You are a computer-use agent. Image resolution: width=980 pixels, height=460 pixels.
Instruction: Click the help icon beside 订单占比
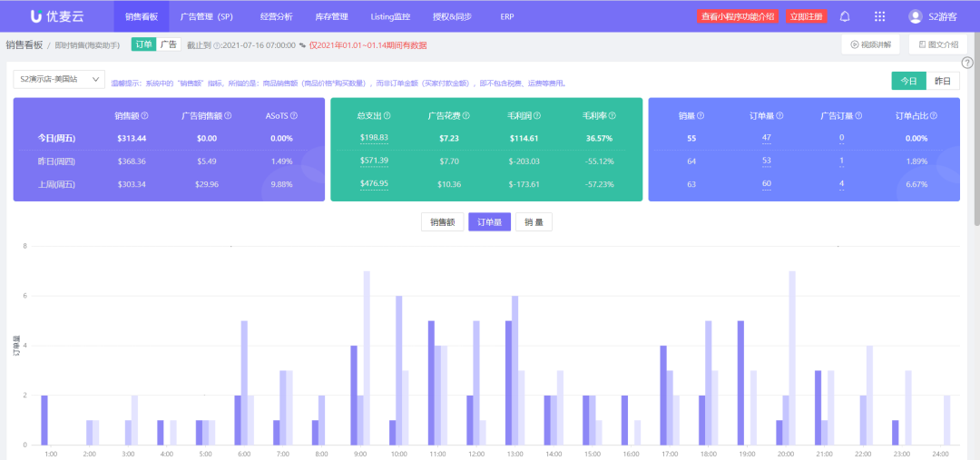[x=932, y=116]
